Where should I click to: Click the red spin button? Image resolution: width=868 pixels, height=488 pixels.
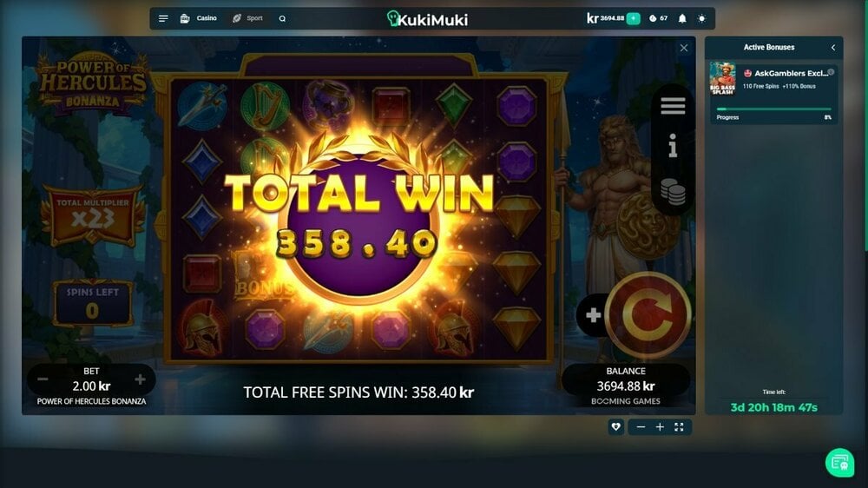coord(648,314)
